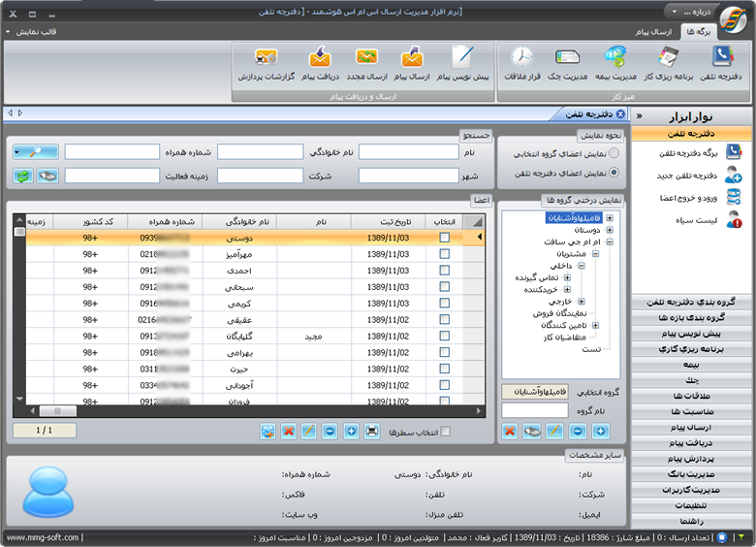This screenshot has height=547, width=756.
Task: Open مدیریت بانک sidebar section
Action: click(x=691, y=474)
